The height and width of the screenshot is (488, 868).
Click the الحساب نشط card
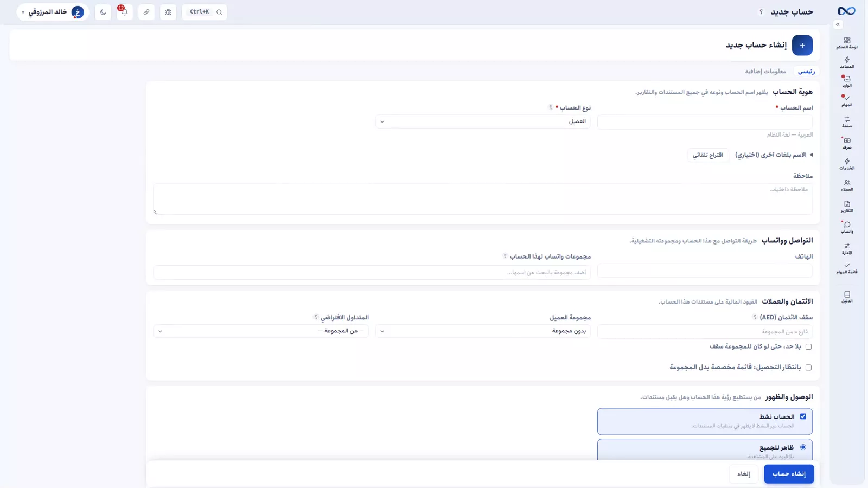coord(705,421)
